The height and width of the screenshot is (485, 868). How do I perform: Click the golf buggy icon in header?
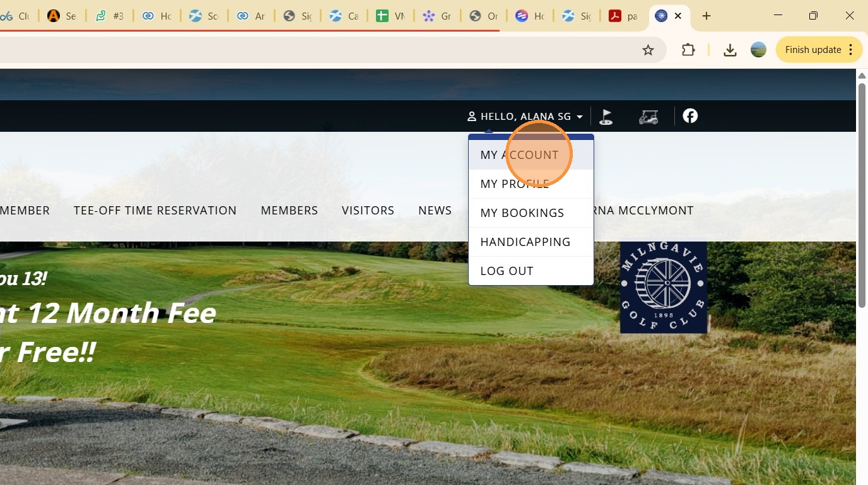pyautogui.click(x=648, y=117)
